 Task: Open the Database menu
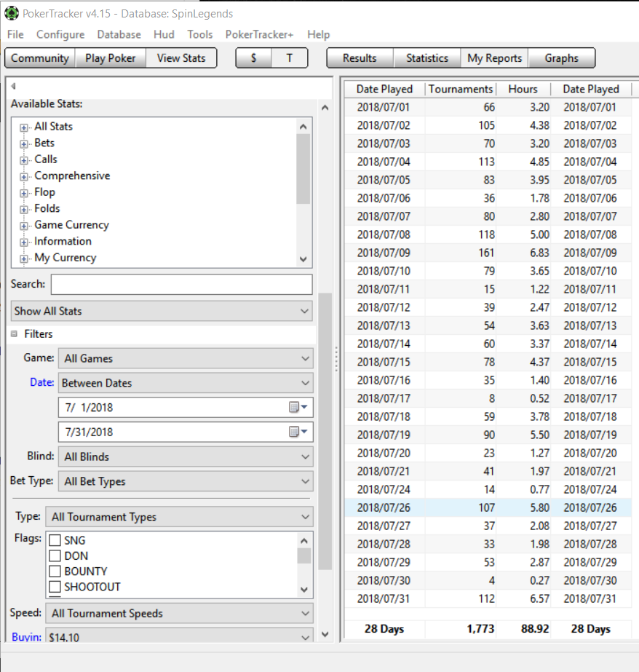pos(119,34)
